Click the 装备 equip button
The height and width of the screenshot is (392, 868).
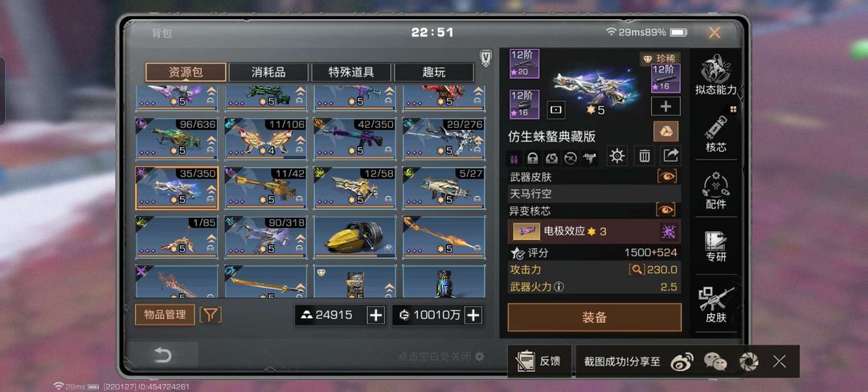595,317
